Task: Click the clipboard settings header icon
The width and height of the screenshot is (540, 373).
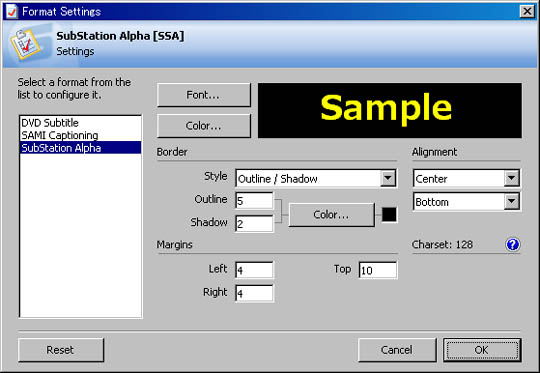Action: tap(24, 44)
